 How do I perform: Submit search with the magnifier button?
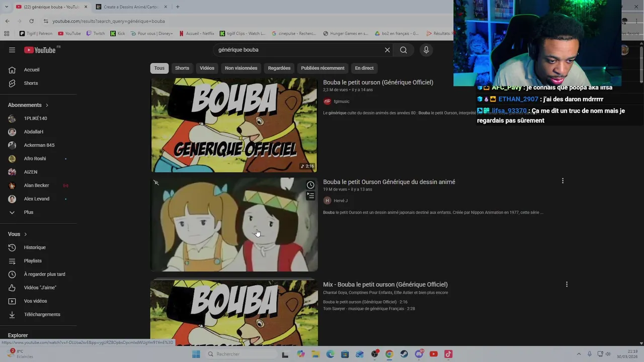(x=404, y=50)
